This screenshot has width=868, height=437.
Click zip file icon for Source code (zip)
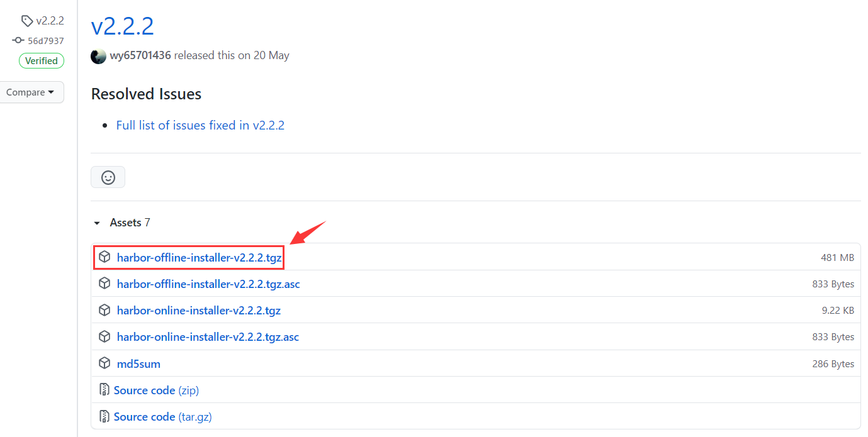pyautogui.click(x=104, y=390)
